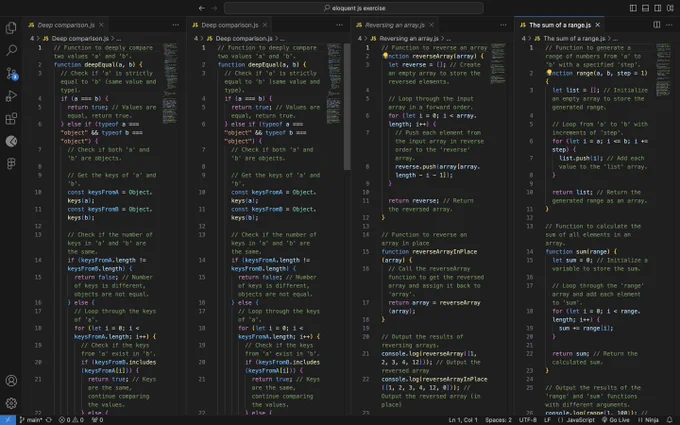Click the scrollbar slider in second editor

click(x=347, y=106)
